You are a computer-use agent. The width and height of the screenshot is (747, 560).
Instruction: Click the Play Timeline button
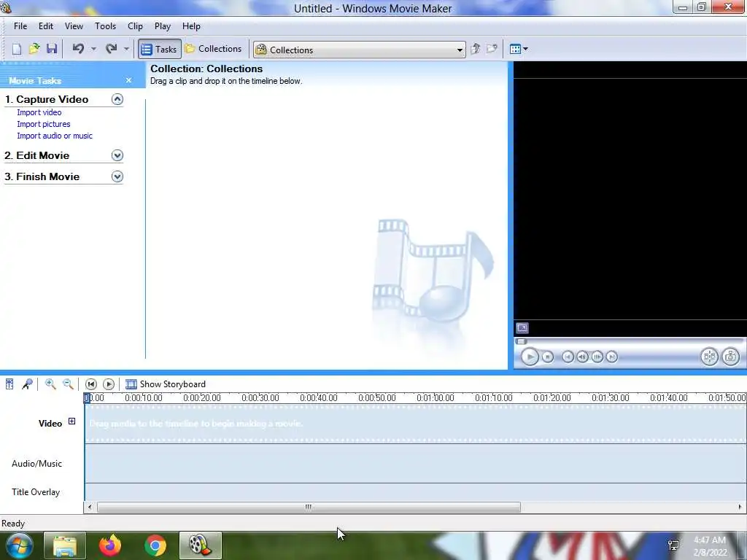click(109, 384)
